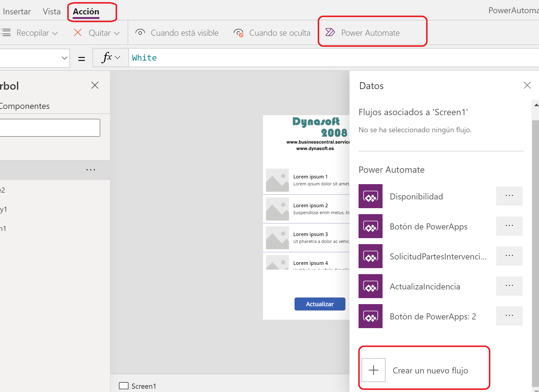Click the 'Cuando se oculta' icon

tap(238, 33)
